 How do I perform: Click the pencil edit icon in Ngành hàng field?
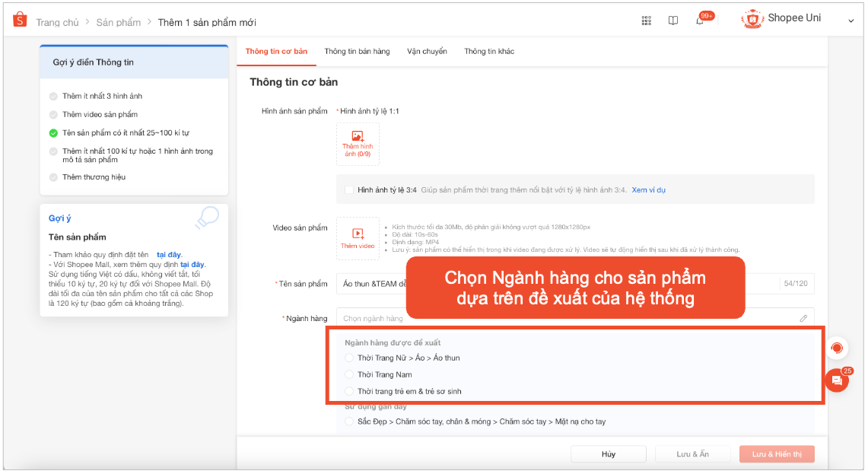click(x=803, y=318)
